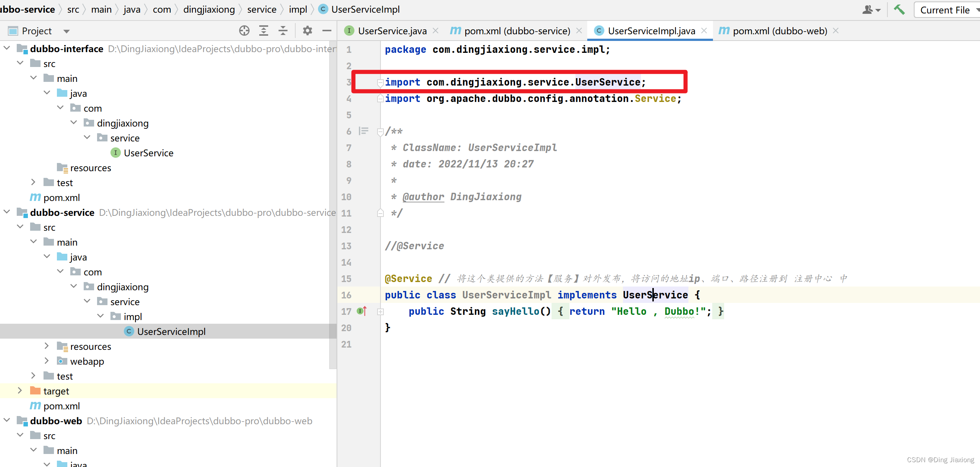Collapse the impl package in dubbo-service

[100, 316]
